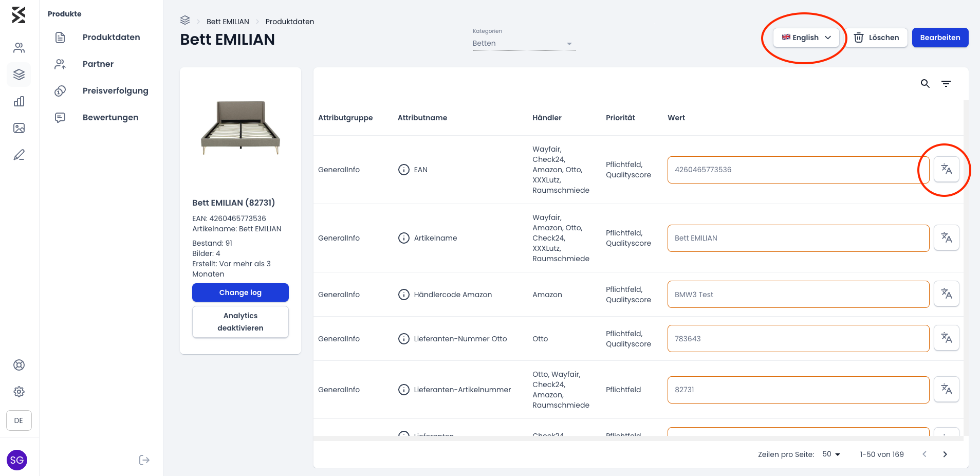
Task: Open the SG user avatar
Action: click(x=17, y=460)
